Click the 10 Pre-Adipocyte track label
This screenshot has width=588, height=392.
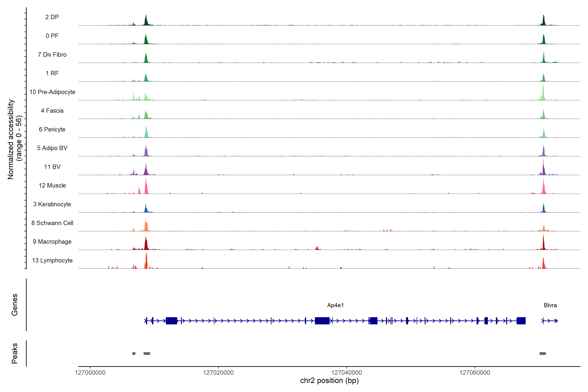[52, 92]
